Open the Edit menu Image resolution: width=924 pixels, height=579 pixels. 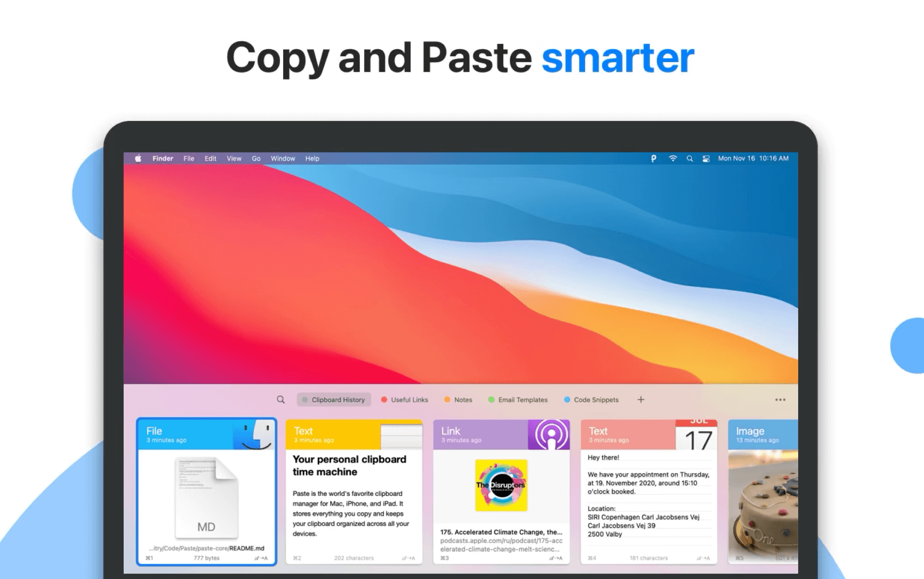pos(210,158)
